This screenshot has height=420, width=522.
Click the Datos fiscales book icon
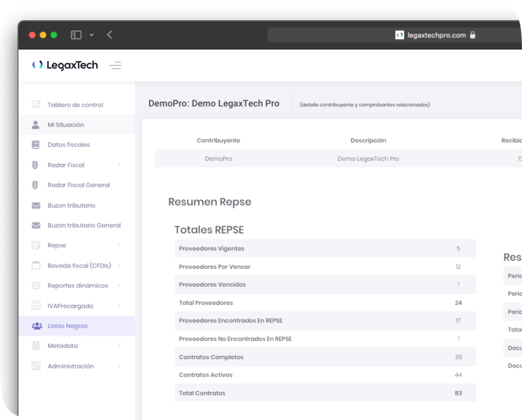click(36, 145)
